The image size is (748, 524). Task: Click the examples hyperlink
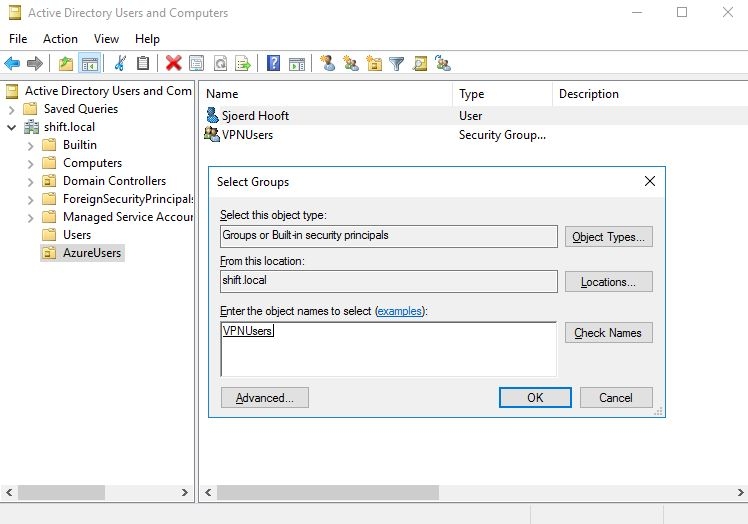pyautogui.click(x=400, y=311)
